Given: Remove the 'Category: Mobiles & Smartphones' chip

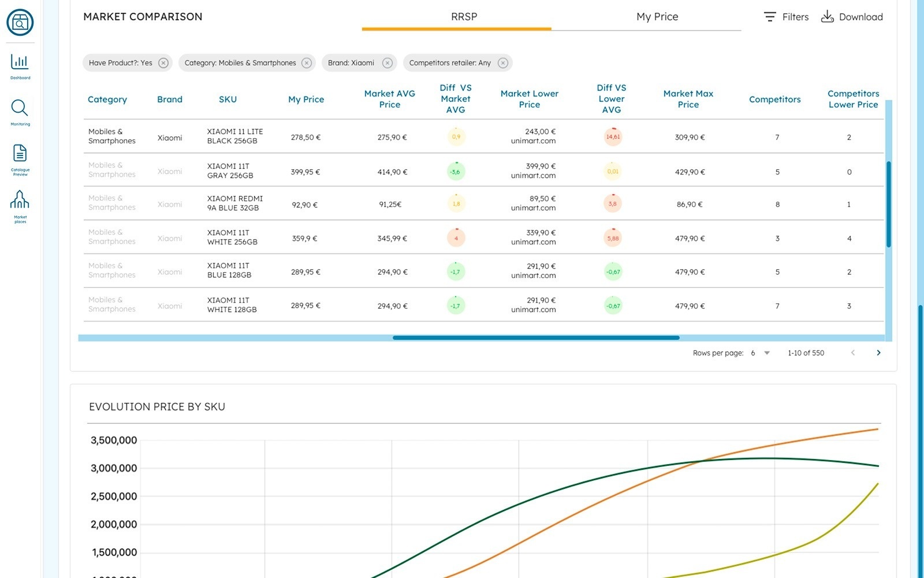Looking at the screenshot, I should click(x=306, y=63).
